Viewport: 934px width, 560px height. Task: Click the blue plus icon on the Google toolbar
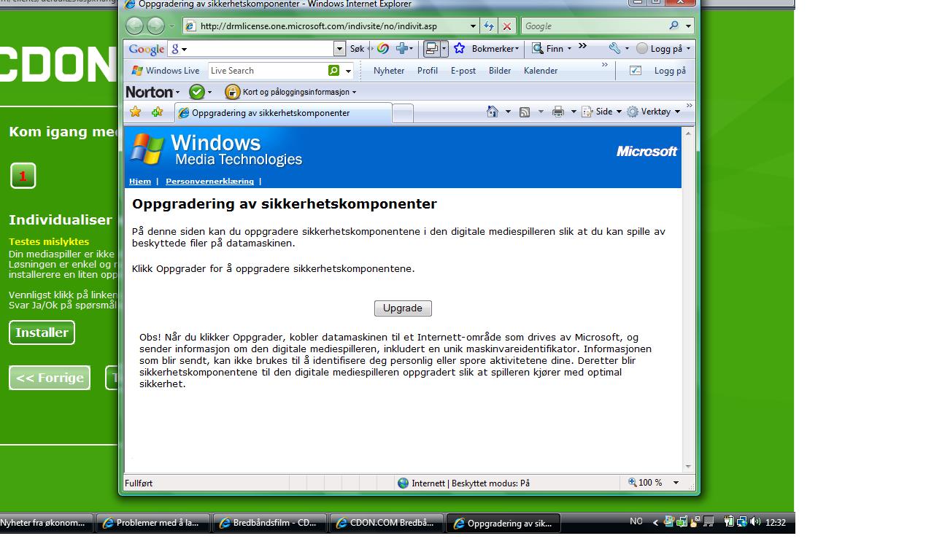tap(401, 49)
